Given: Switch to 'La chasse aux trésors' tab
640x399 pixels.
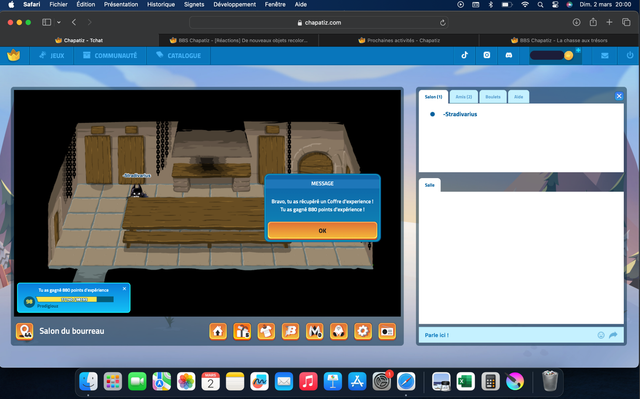Looking at the screenshot, I should point(559,40).
